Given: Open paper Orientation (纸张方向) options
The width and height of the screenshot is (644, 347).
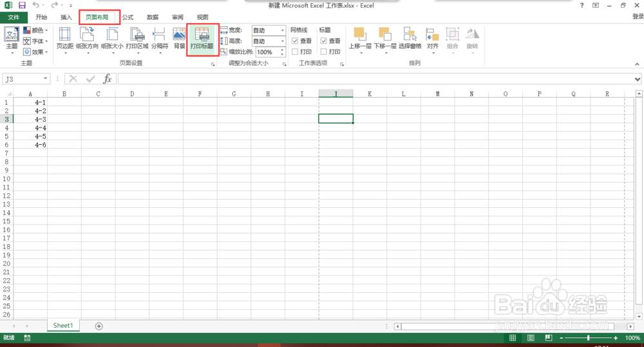Looking at the screenshot, I should click(87, 39).
